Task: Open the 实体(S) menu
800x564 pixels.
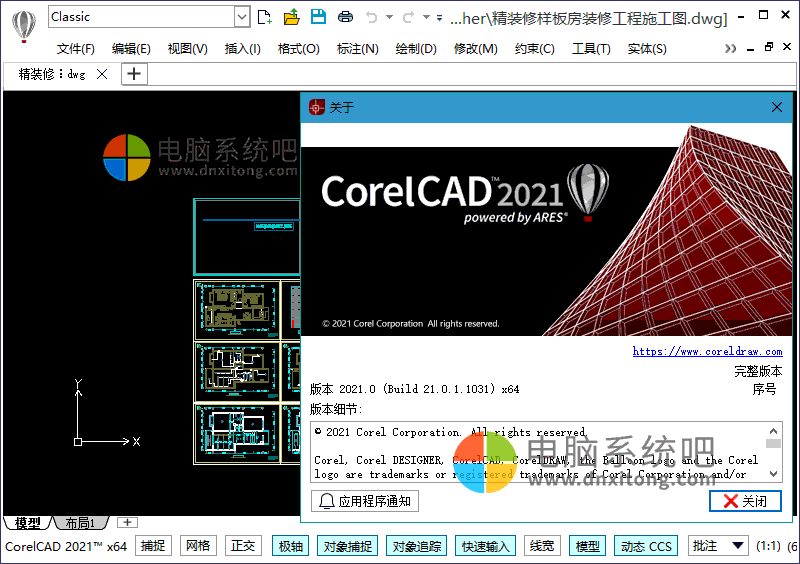Action: click(647, 48)
